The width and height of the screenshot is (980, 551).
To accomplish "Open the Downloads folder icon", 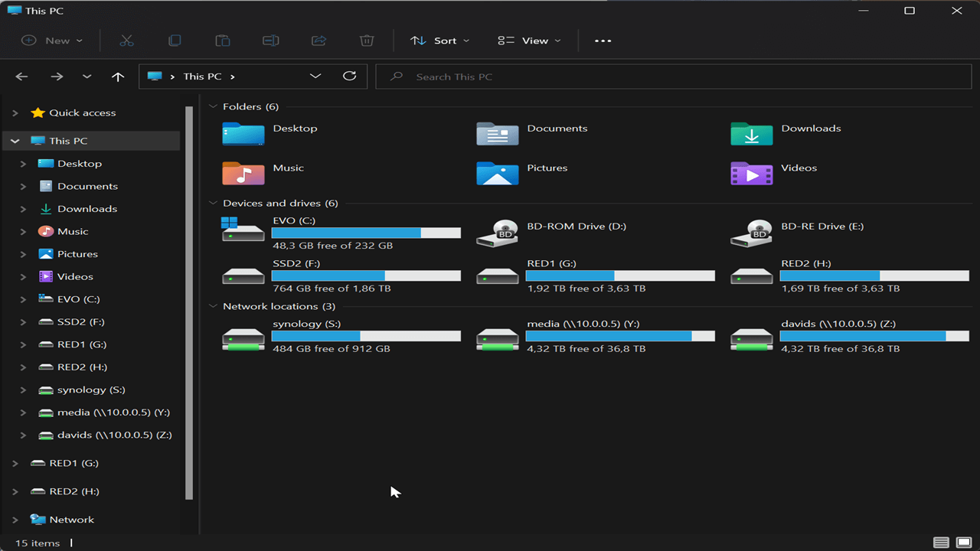I will [751, 134].
